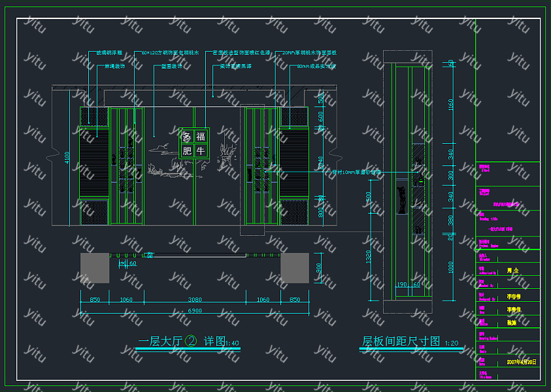Click the circled "2" detail marker
This screenshot has width=551, height=392.
[191, 341]
